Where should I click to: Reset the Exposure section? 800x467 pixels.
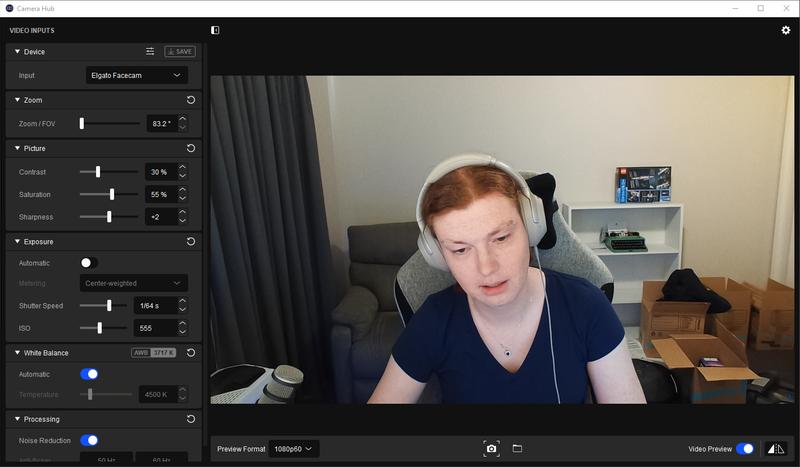(x=190, y=241)
